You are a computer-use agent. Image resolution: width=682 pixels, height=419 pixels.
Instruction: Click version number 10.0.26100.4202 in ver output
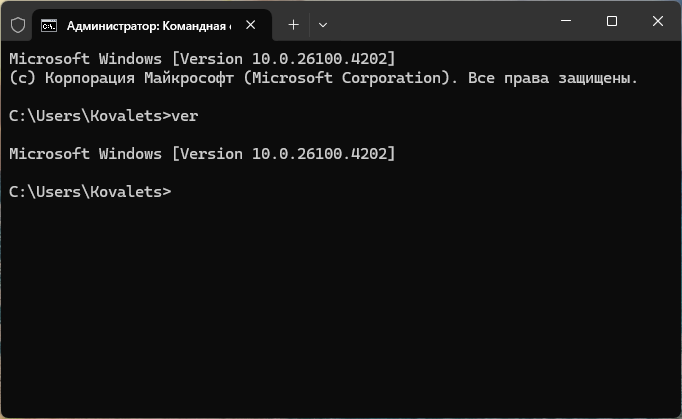319,154
